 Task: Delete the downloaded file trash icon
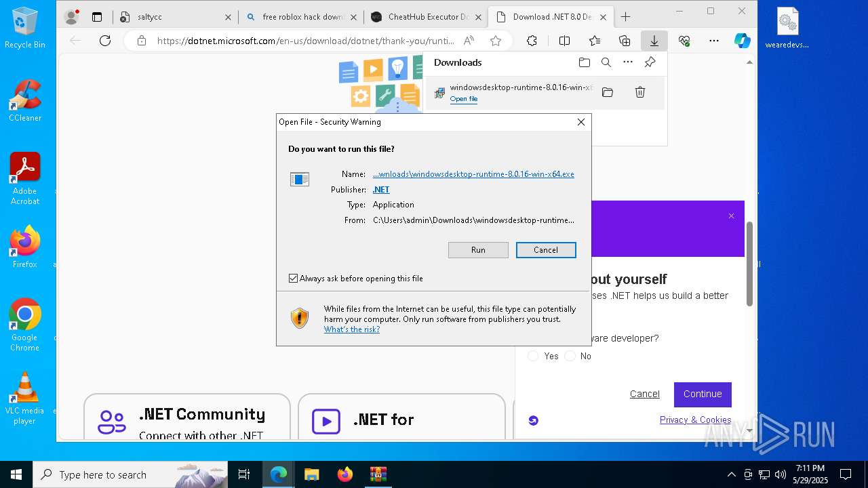click(639, 92)
